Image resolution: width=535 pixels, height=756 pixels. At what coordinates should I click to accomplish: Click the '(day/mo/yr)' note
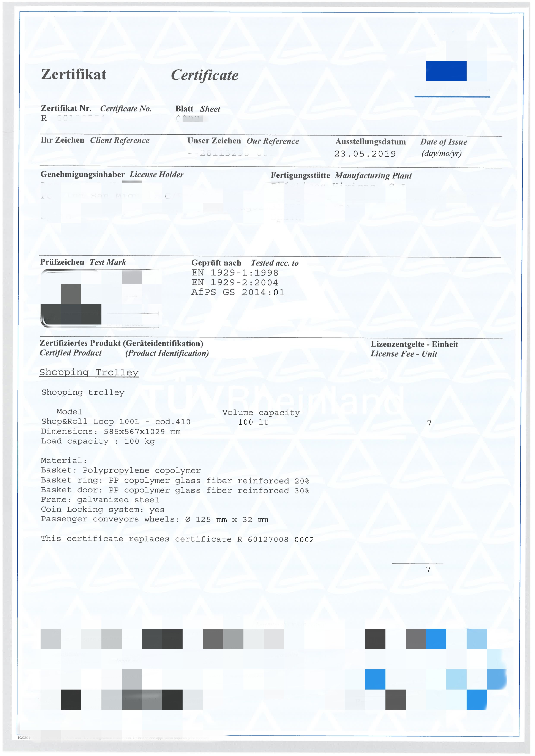point(441,153)
